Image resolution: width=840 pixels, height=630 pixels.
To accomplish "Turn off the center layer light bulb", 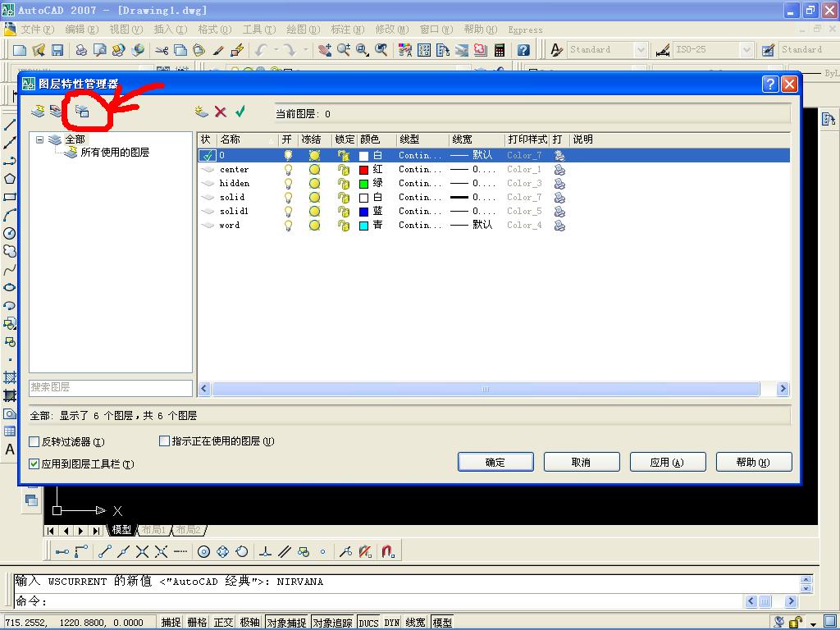I will 288,170.
